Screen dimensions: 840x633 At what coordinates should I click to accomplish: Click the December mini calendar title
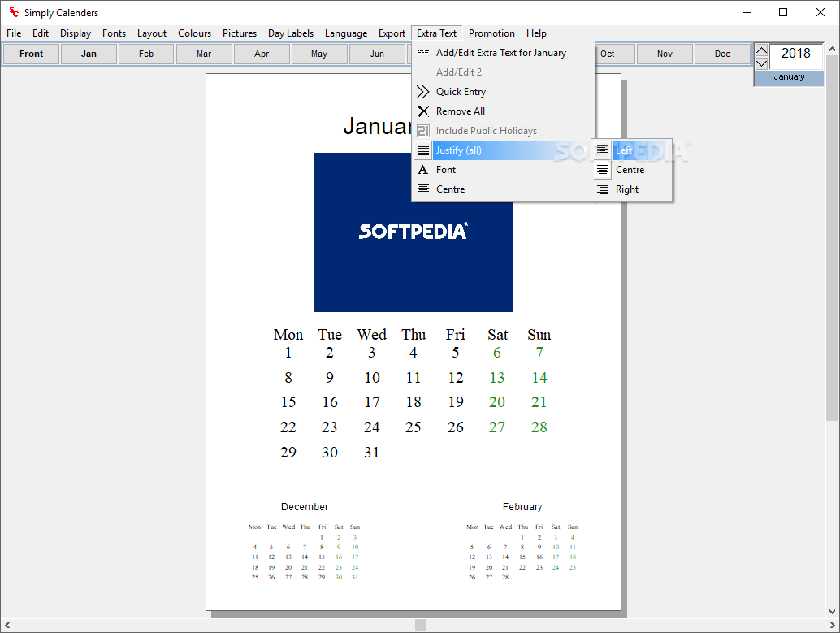click(x=305, y=507)
